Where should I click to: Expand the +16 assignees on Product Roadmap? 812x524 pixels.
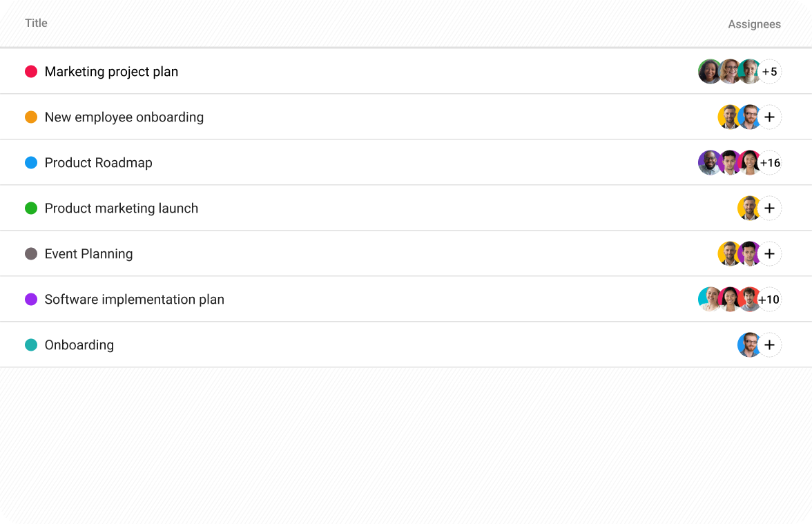coord(770,162)
